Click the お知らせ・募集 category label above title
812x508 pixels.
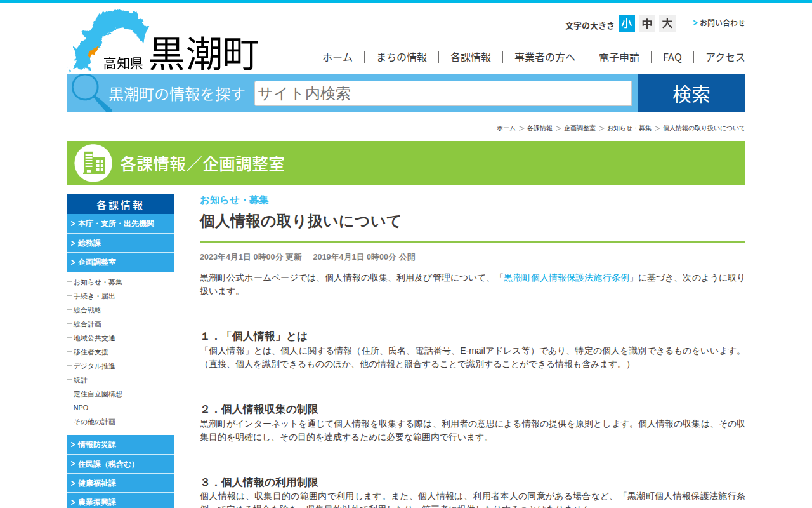click(234, 200)
